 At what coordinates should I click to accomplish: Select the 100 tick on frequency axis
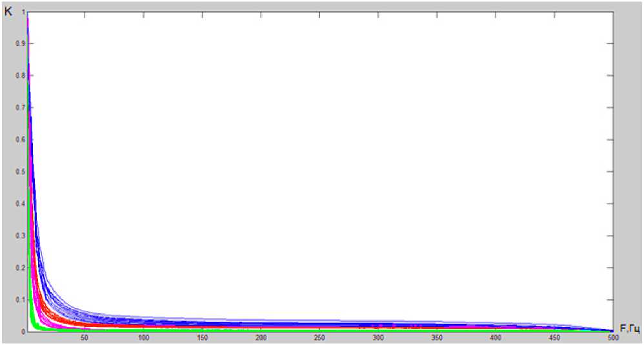tap(143, 338)
